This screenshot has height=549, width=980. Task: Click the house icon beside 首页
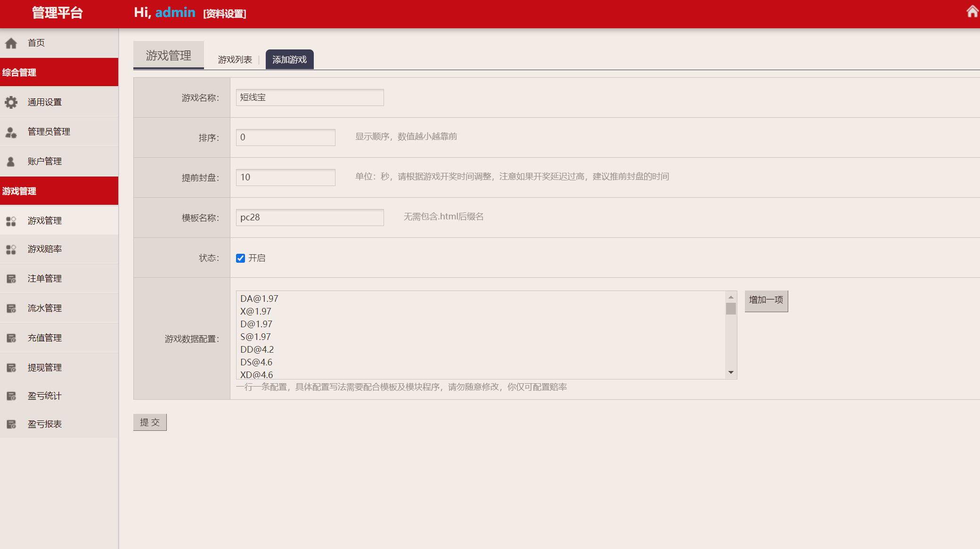[x=11, y=43]
